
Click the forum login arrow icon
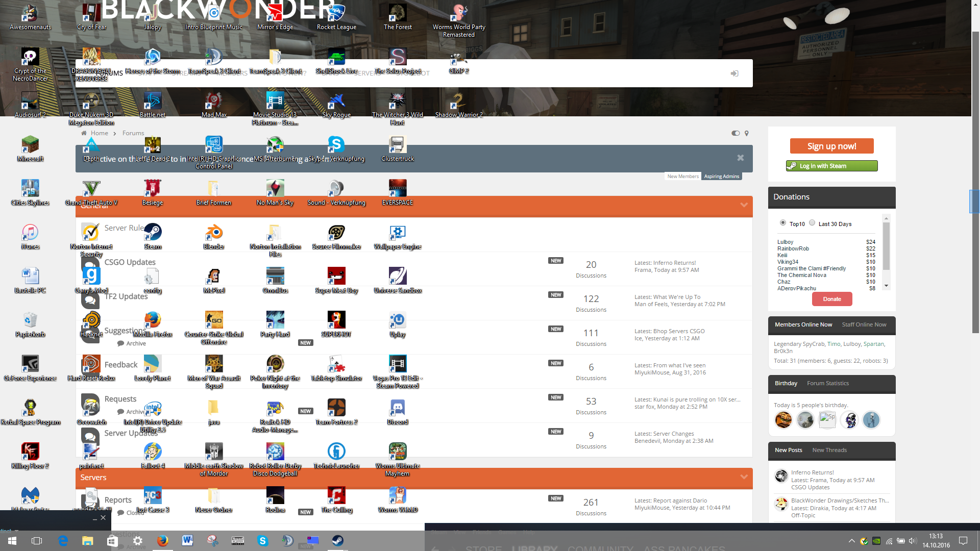[734, 73]
